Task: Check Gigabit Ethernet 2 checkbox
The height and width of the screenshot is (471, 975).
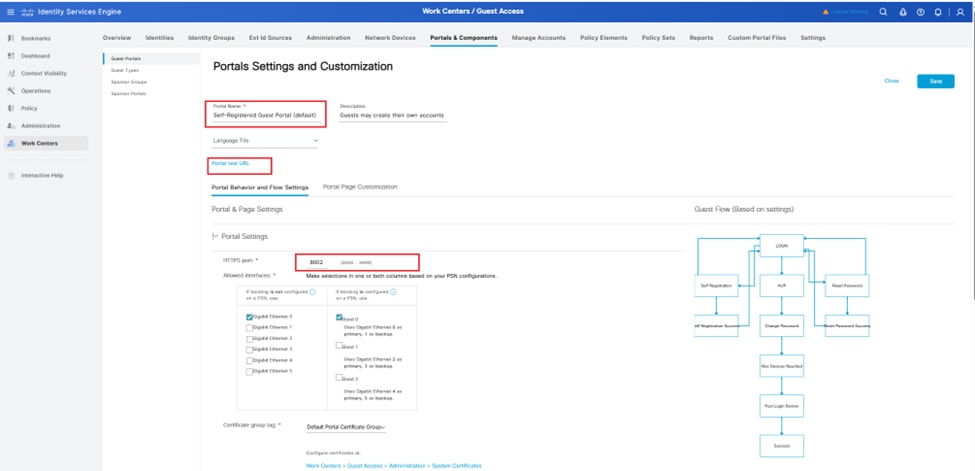Action: point(249,338)
